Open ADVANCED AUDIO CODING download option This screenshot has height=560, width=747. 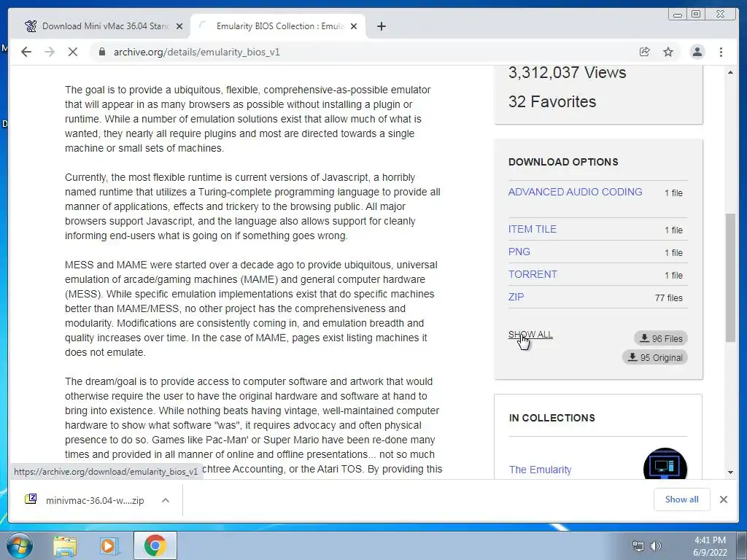coord(575,192)
